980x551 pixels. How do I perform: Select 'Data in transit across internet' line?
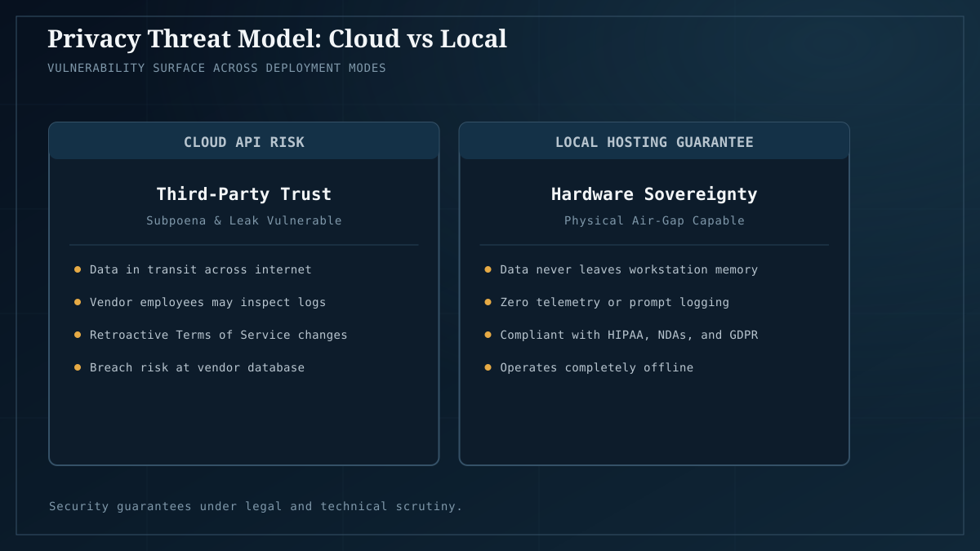pyautogui.click(x=201, y=269)
